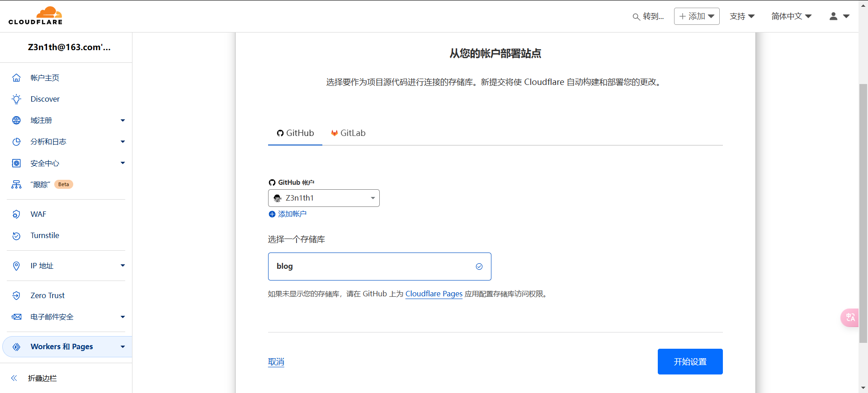Click the GitHub octocat icon beside GitHub 帐户
Image resolution: width=868 pixels, height=393 pixels.
[x=272, y=182]
